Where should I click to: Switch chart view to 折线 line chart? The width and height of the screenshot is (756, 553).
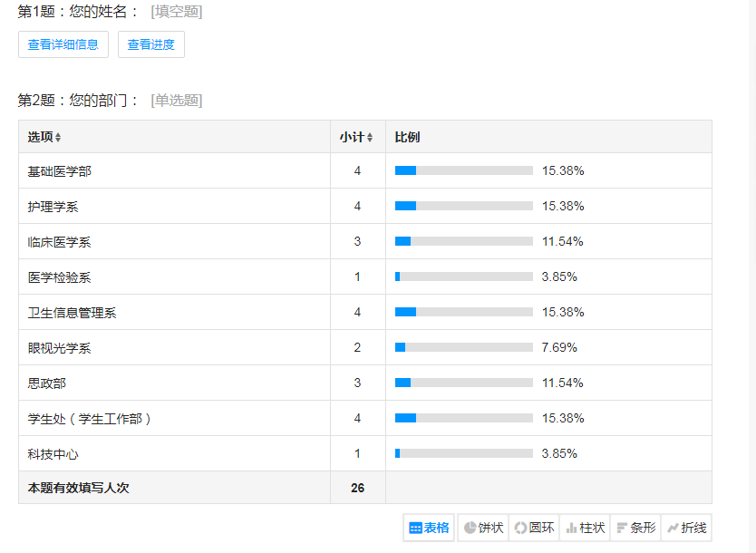[686, 528]
